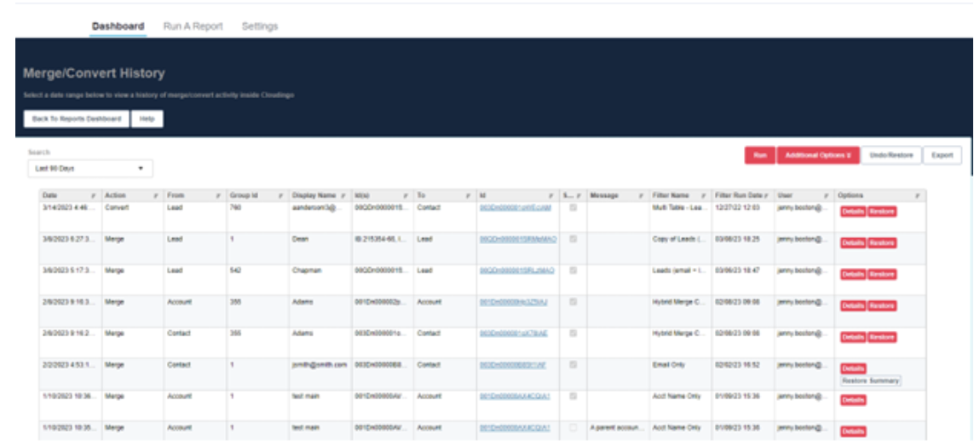Viewport: 980px width, 447px height.
Task: Click the red Run button
Action: pos(758,155)
